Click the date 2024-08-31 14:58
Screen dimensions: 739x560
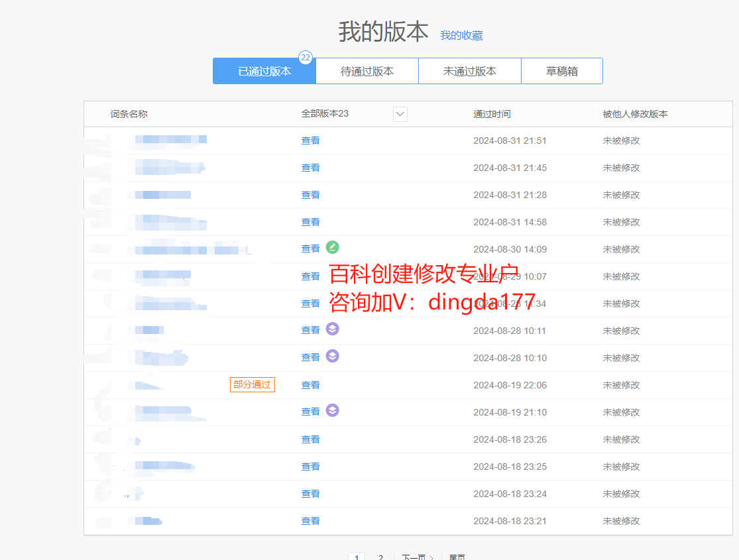[x=510, y=222]
